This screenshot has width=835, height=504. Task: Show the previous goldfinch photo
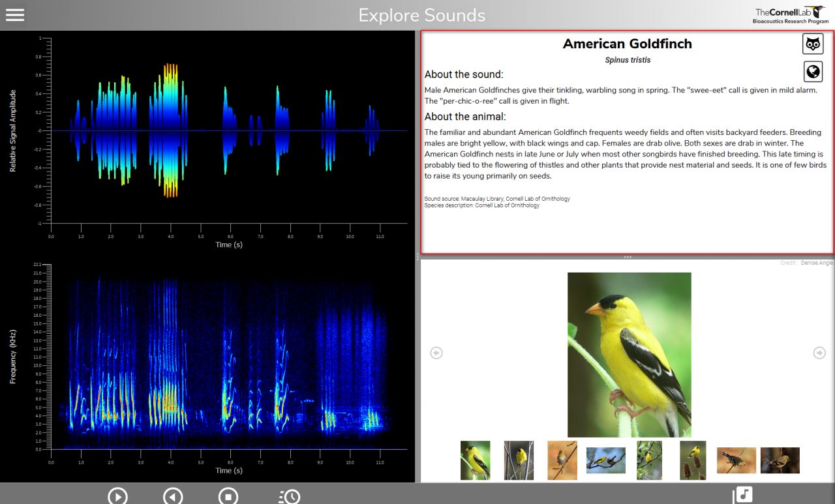point(436,353)
